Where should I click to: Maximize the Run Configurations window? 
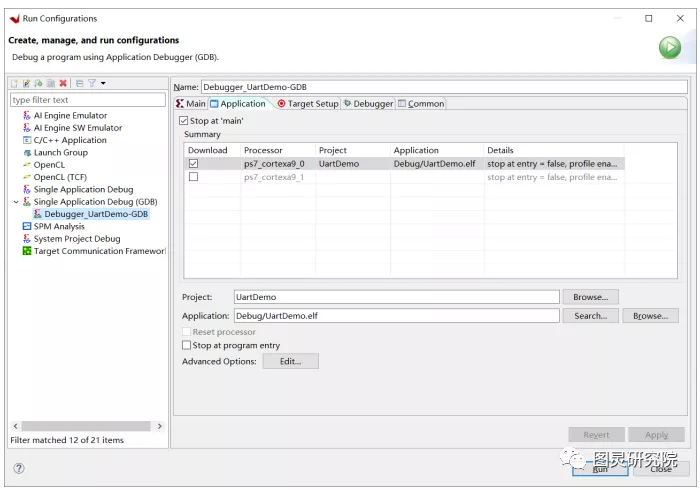tap(649, 18)
